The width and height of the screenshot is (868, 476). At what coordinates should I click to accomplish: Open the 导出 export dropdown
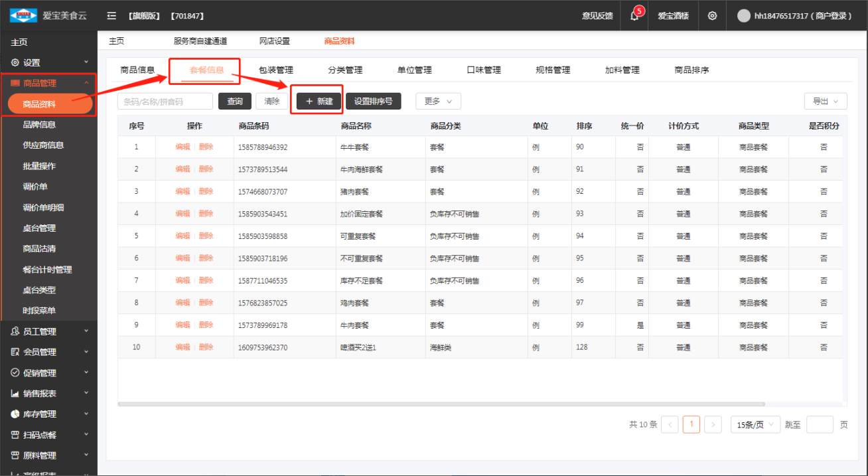tap(825, 102)
